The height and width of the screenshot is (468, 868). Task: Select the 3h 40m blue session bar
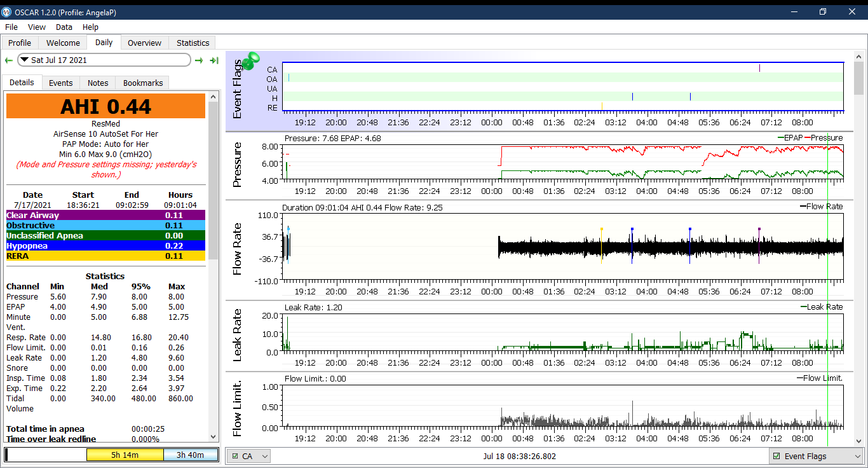(190, 455)
